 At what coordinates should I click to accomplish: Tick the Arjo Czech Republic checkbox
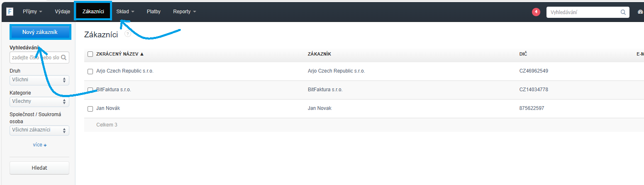point(90,71)
